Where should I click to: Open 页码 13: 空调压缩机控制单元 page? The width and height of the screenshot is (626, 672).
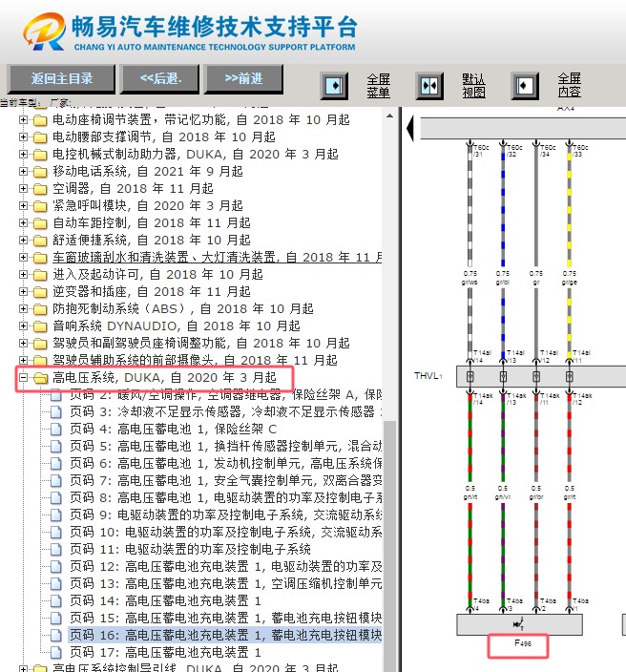coord(226,584)
